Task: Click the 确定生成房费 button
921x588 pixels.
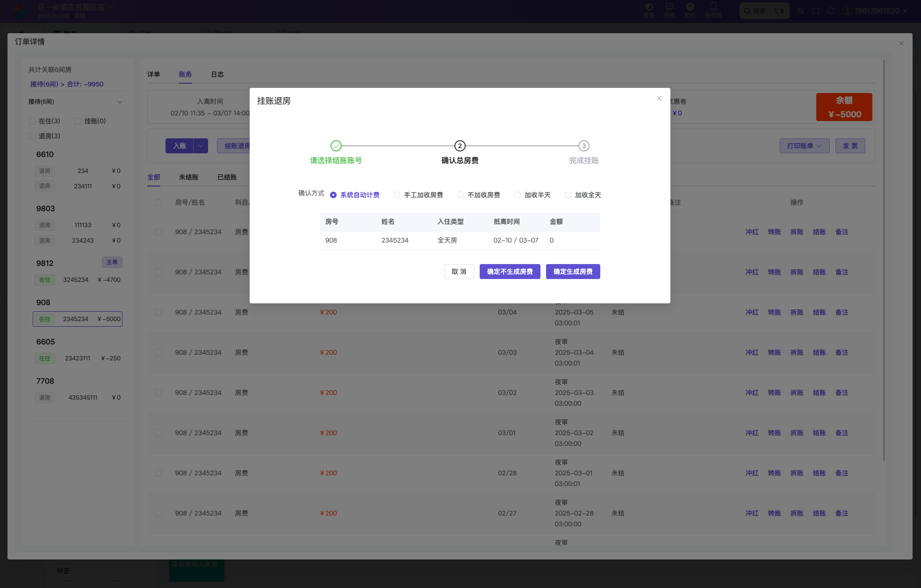Action: click(573, 272)
